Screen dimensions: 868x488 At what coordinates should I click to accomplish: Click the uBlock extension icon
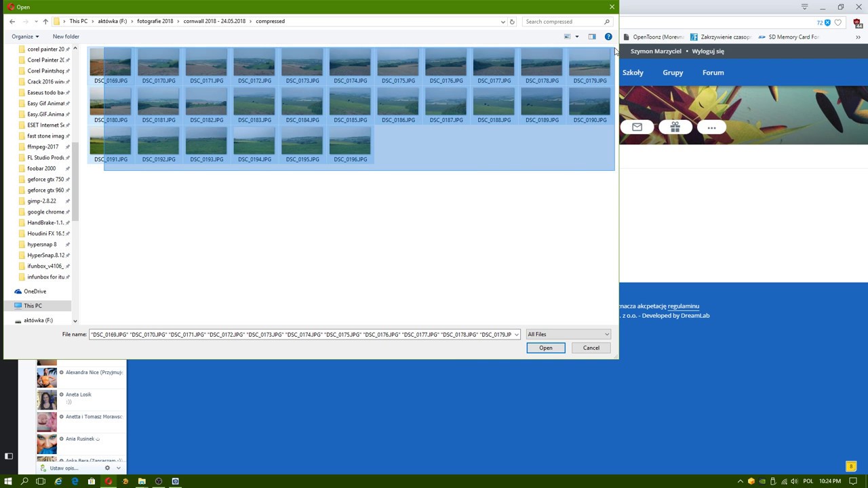[858, 22]
